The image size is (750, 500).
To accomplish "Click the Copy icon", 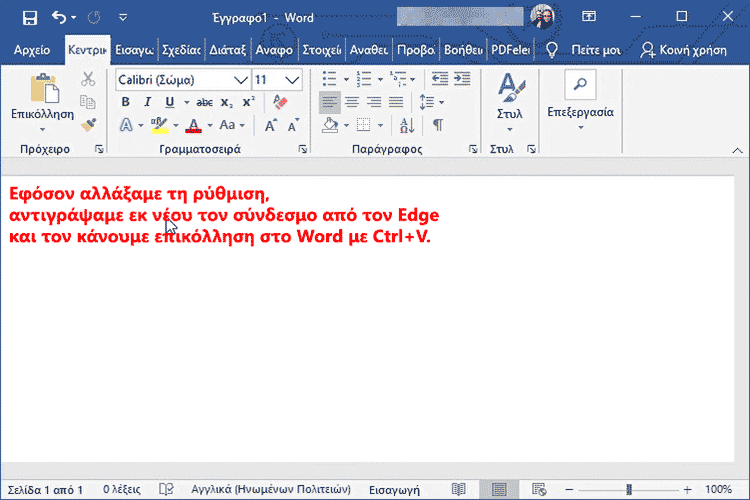I will click(x=88, y=101).
